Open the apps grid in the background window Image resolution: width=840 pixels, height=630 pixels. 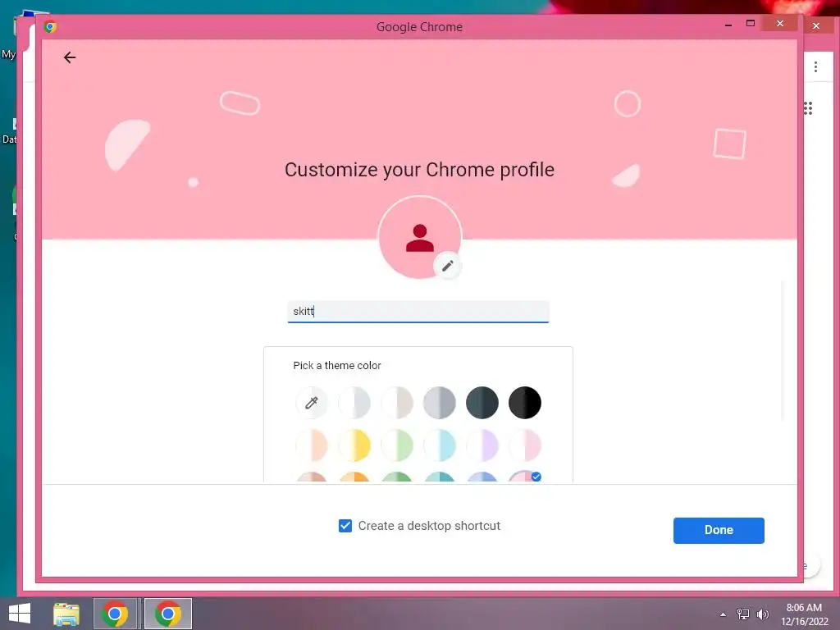pyautogui.click(x=808, y=108)
